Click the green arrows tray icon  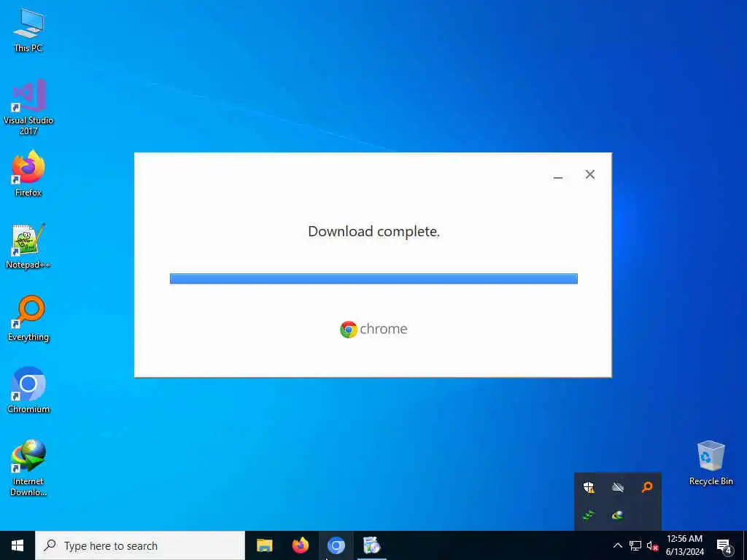click(x=589, y=516)
